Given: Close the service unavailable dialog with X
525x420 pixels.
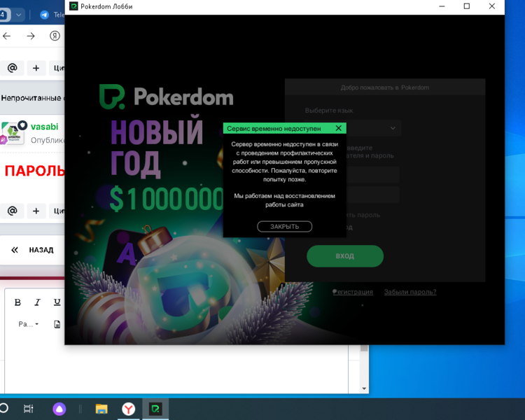Looking at the screenshot, I should point(339,129).
